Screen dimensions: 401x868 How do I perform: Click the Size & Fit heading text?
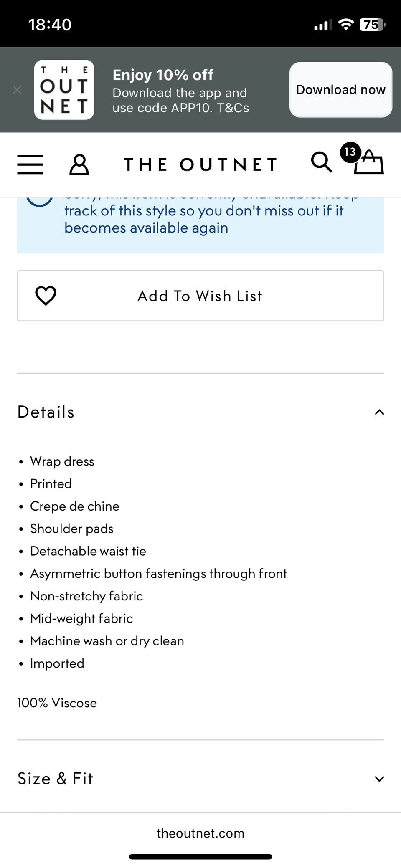click(x=55, y=779)
